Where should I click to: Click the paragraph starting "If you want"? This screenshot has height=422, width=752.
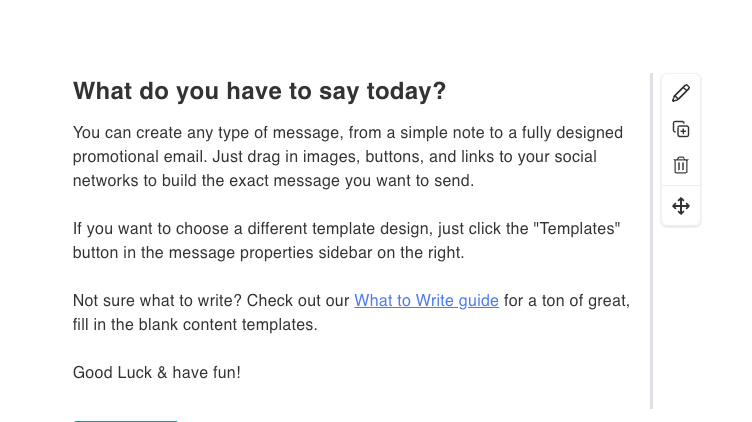click(346, 241)
